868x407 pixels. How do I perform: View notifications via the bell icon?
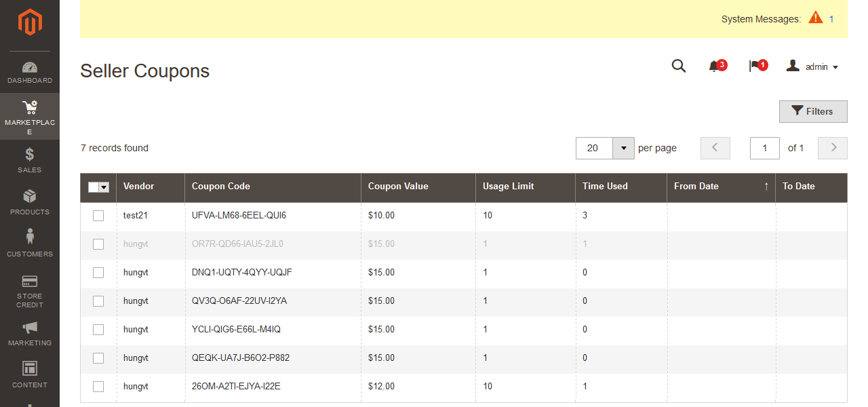pyautogui.click(x=715, y=66)
